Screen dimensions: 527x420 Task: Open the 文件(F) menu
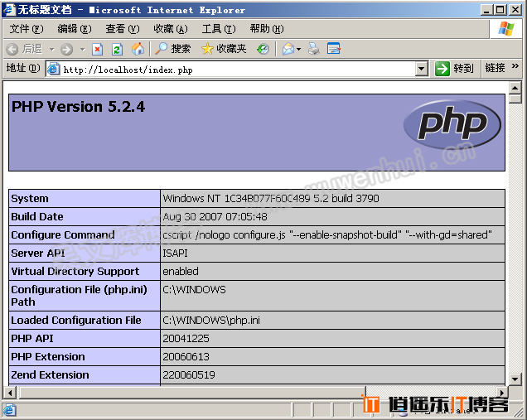(27, 29)
